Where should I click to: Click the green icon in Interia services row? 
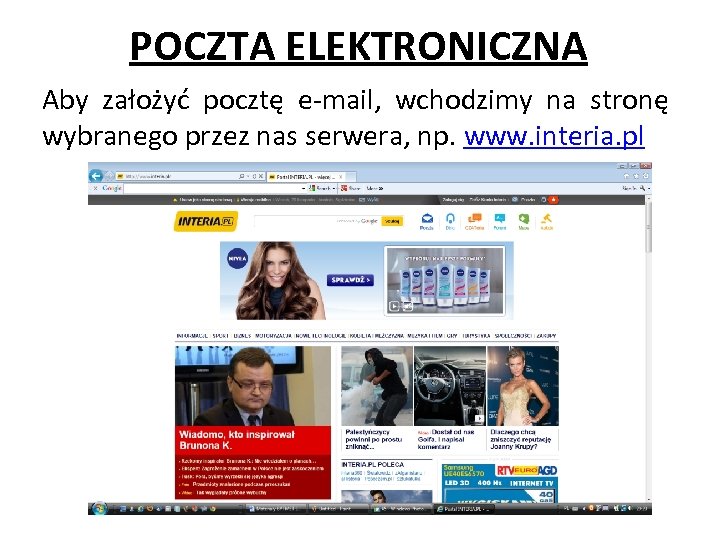(x=523, y=221)
